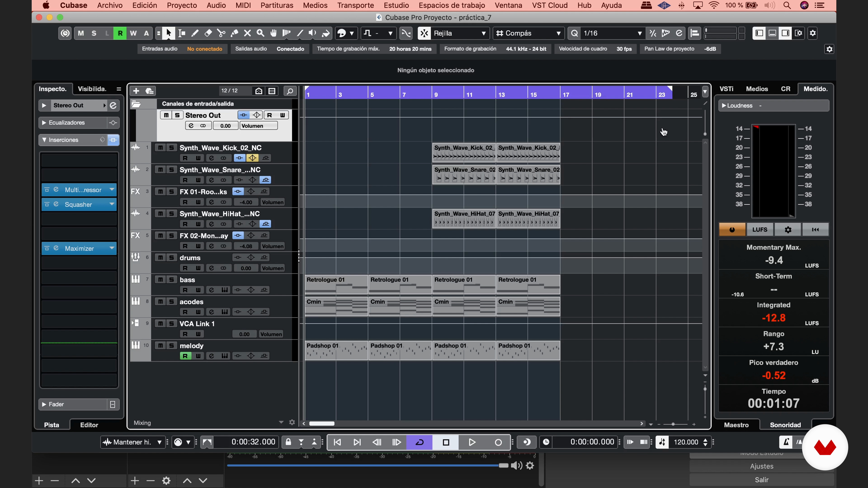Click the project horizontal scrollbar thumb
868x488 pixels.
click(x=322, y=424)
